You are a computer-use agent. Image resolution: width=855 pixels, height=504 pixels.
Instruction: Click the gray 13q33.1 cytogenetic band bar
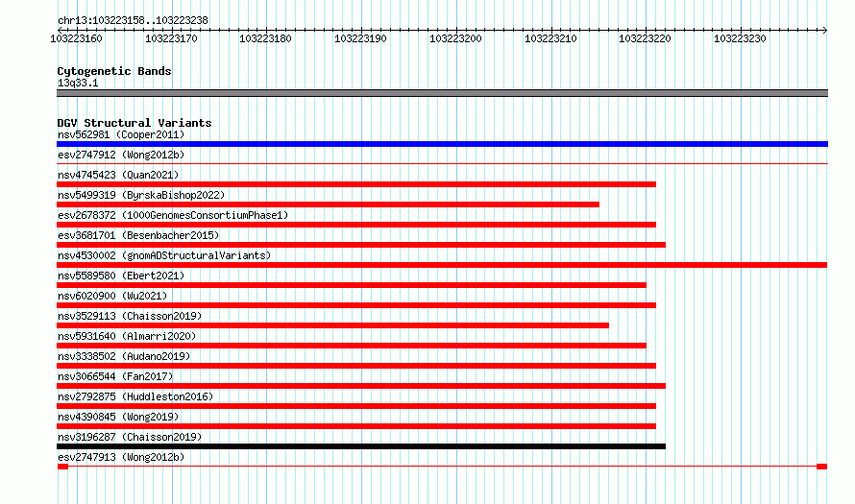coord(442,93)
